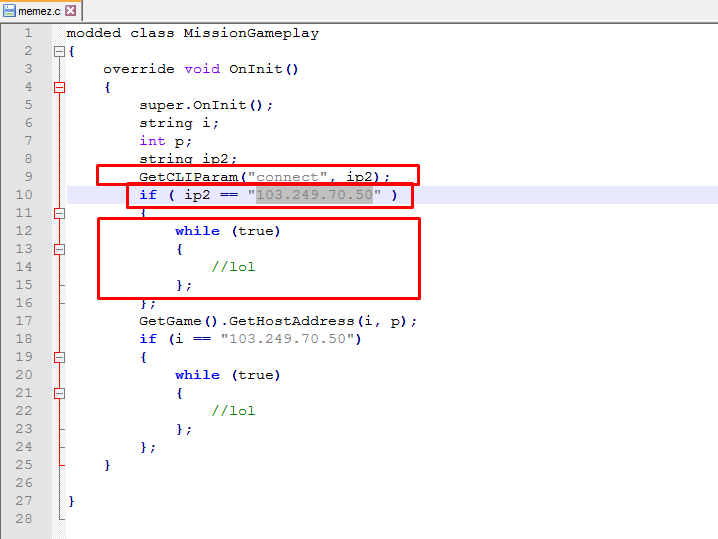Click the 'modded' keyword on line 1
The width and height of the screenshot is (718, 539).
(x=94, y=33)
